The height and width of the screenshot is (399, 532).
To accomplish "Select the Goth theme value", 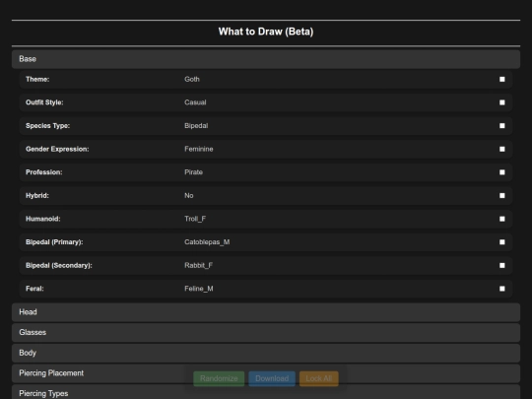I will point(192,79).
